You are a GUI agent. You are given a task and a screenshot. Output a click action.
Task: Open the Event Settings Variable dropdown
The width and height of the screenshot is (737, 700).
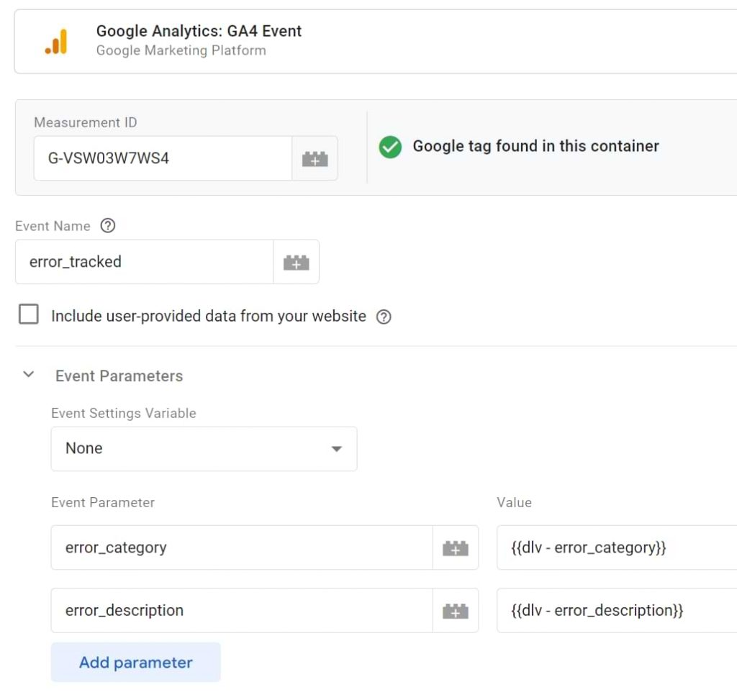click(204, 448)
